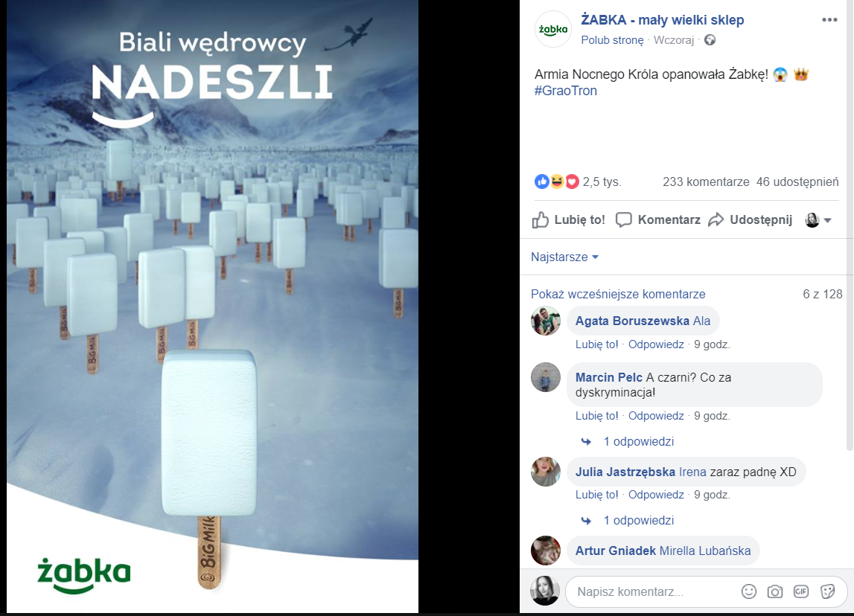Screen dimensions: 854x616
Task: Click the Napisz komentarz input field
Action: coord(654,591)
